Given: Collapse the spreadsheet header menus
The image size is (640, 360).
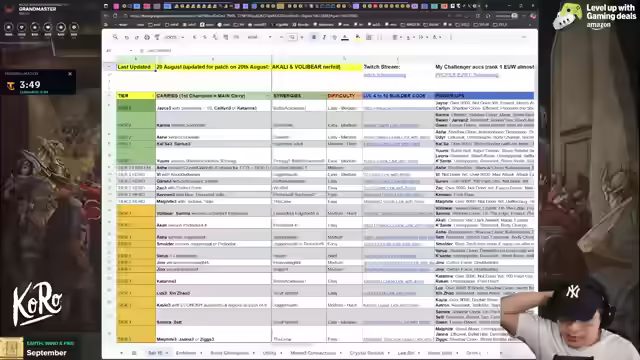Looking at the screenshot, I should coord(524,37).
